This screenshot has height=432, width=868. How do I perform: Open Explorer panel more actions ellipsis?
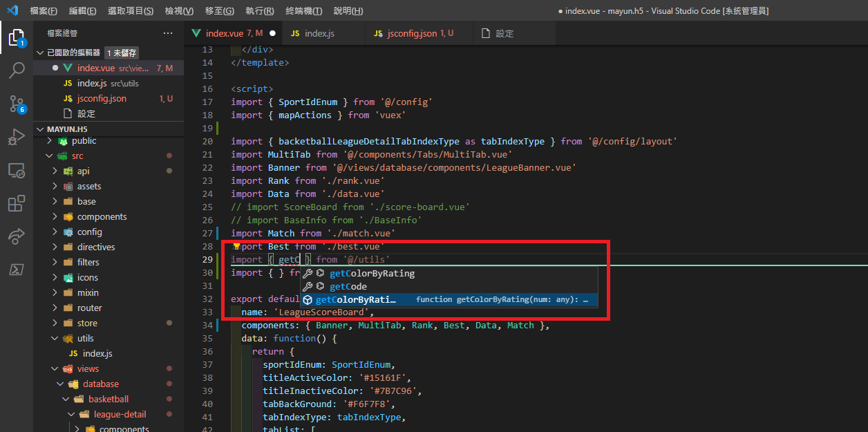(x=168, y=33)
